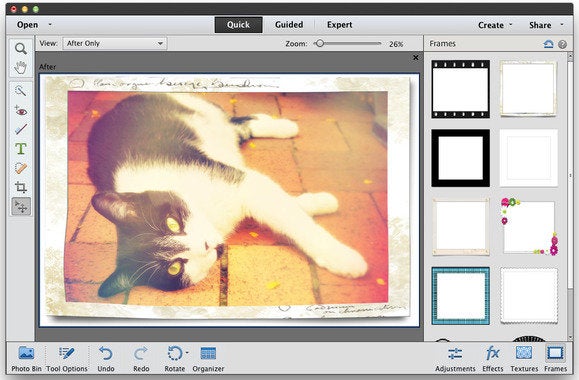579x380 pixels.
Task: Click the Zoom slider handle
Action: point(320,43)
